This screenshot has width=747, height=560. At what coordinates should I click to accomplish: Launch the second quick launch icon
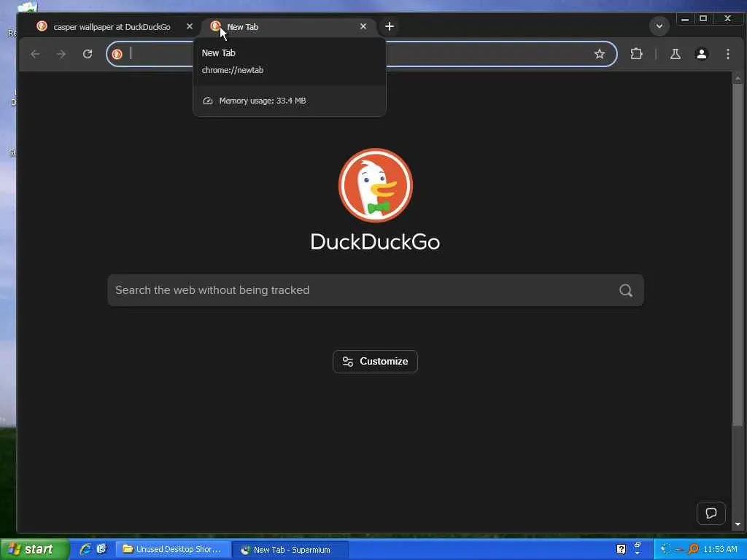(101, 548)
